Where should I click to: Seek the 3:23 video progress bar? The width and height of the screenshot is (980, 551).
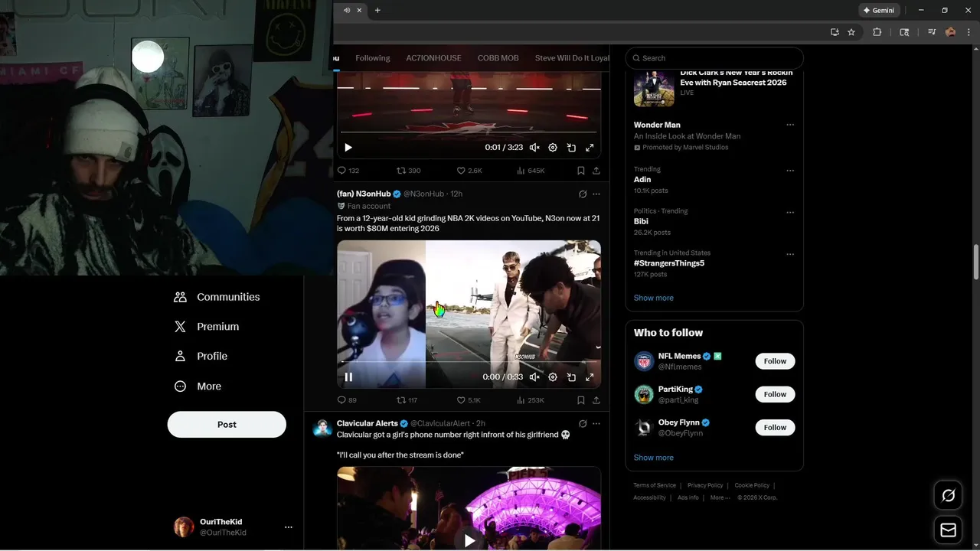(469, 132)
